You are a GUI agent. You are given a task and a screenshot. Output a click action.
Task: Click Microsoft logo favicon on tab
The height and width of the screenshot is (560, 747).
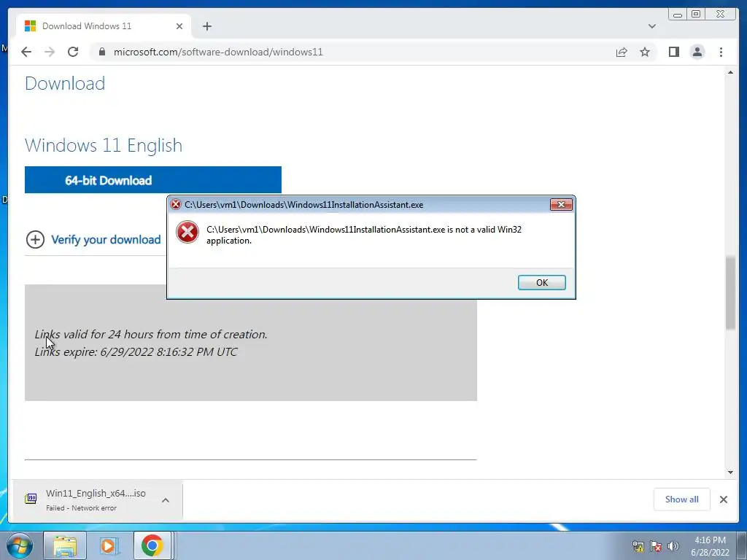coord(30,26)
